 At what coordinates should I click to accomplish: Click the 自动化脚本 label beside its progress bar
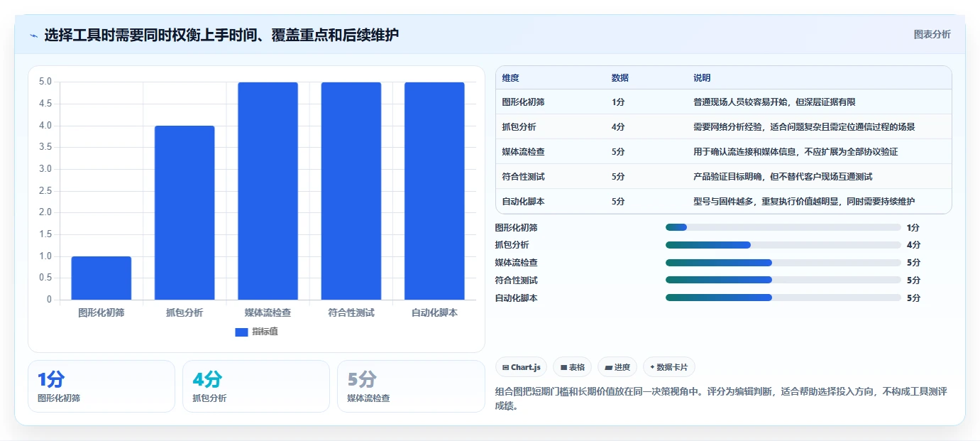click(517, 298)
